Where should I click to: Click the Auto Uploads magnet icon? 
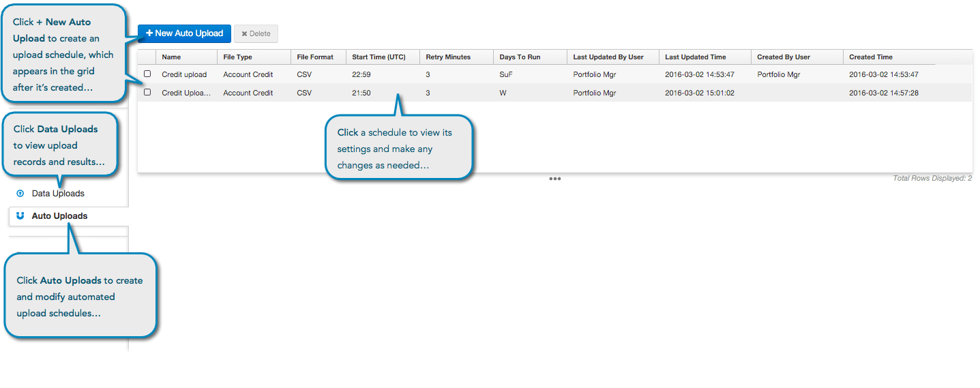[20, 215]
